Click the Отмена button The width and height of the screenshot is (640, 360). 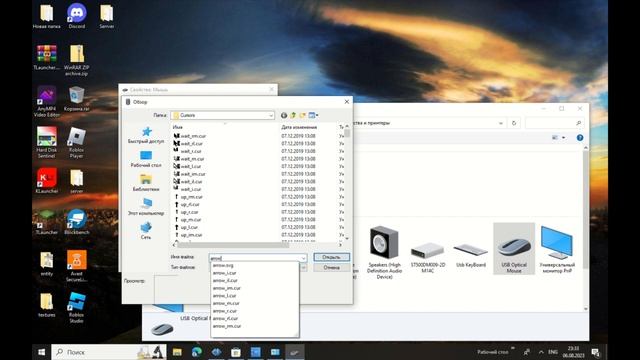331,268
